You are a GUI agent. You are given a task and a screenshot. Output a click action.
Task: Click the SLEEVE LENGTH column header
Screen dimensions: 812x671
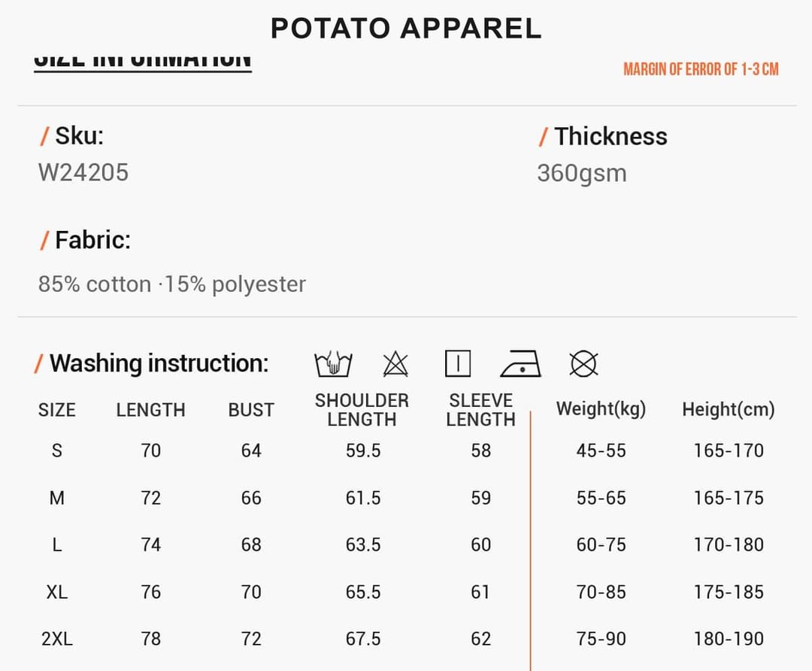tap(480, 409)
